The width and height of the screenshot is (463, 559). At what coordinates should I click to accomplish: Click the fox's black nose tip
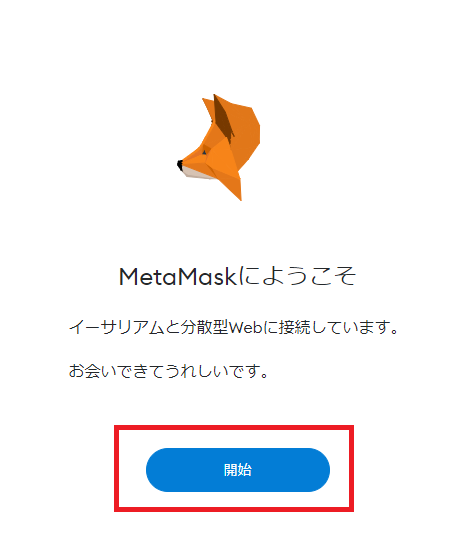point(179,165)
